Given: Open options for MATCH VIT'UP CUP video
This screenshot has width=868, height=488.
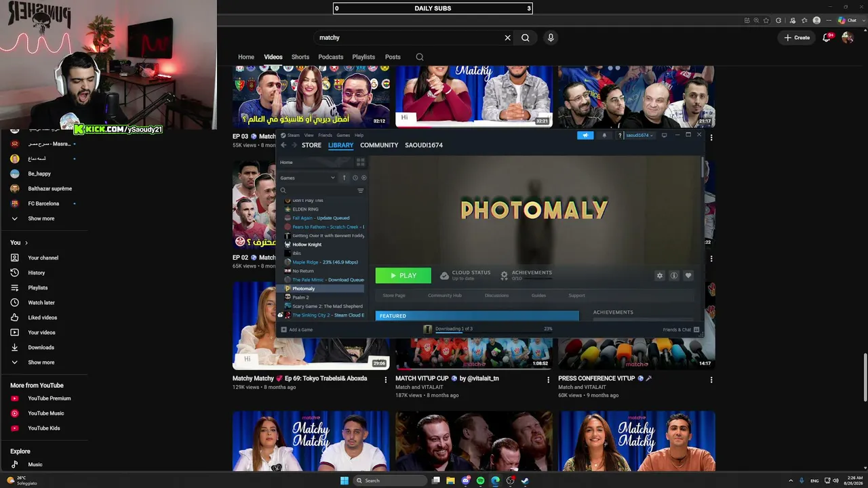Looking at the screenshot, I should click(x=549, y=380).
